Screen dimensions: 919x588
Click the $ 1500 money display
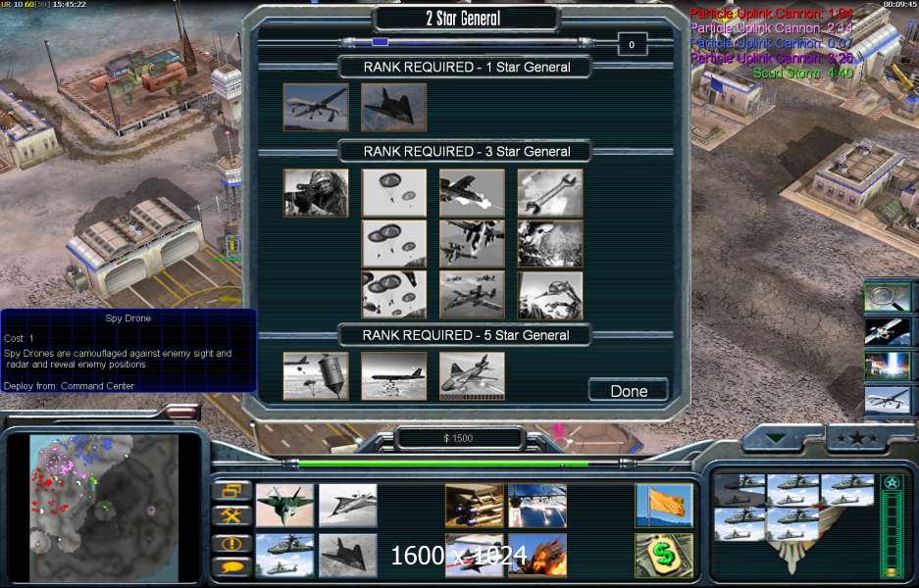tap(458, 438)
